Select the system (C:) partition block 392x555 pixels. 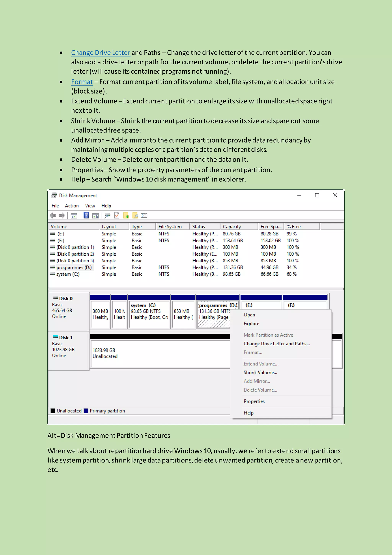coord(149,312)
